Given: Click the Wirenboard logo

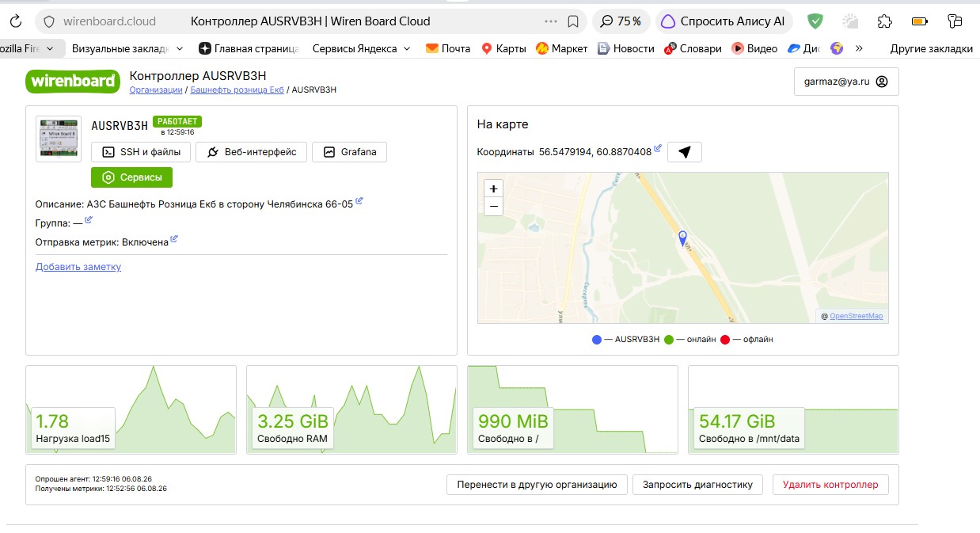Looking at the screenshot, I should 72,82.
